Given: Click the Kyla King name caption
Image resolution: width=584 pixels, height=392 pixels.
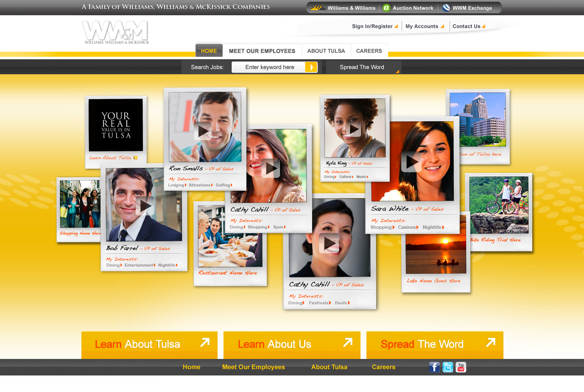Looking at the screenshot, I should point(336,163).
